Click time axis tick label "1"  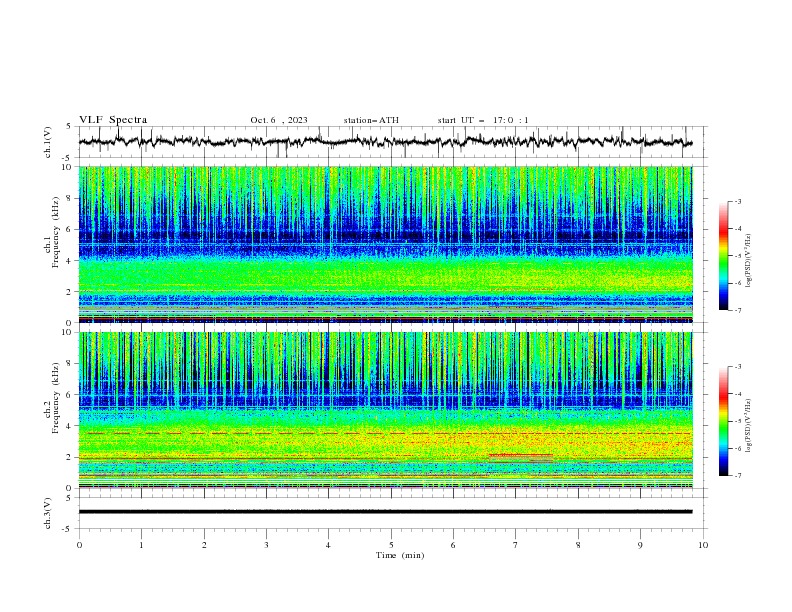point(141,545)
